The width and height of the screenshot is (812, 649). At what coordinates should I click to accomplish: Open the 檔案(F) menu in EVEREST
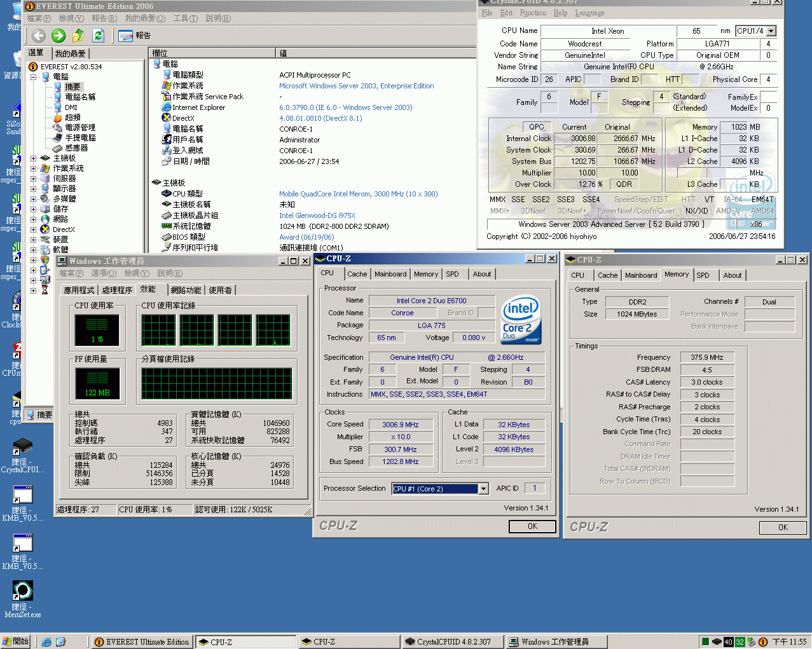tap(39, 18)
